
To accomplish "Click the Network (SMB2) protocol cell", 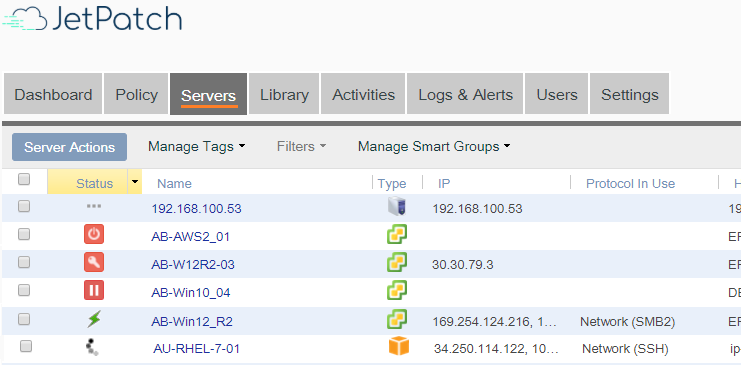I will (x=628, y=322).
